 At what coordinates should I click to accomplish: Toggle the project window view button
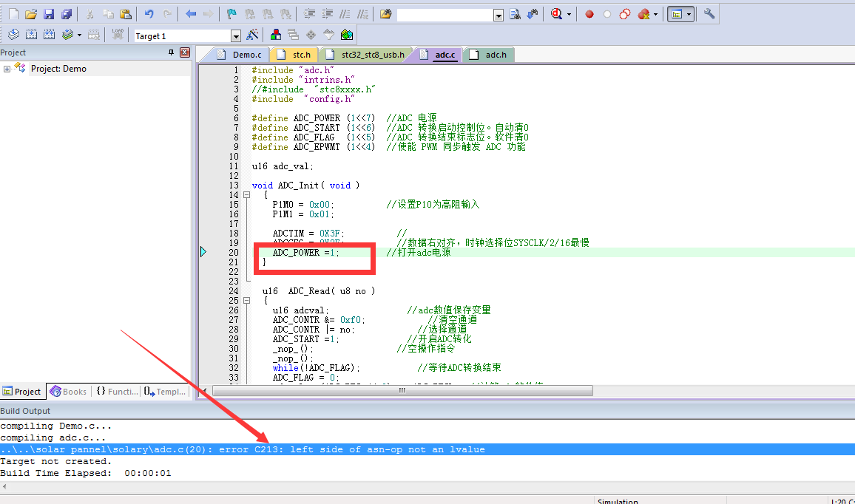point(677,14)
